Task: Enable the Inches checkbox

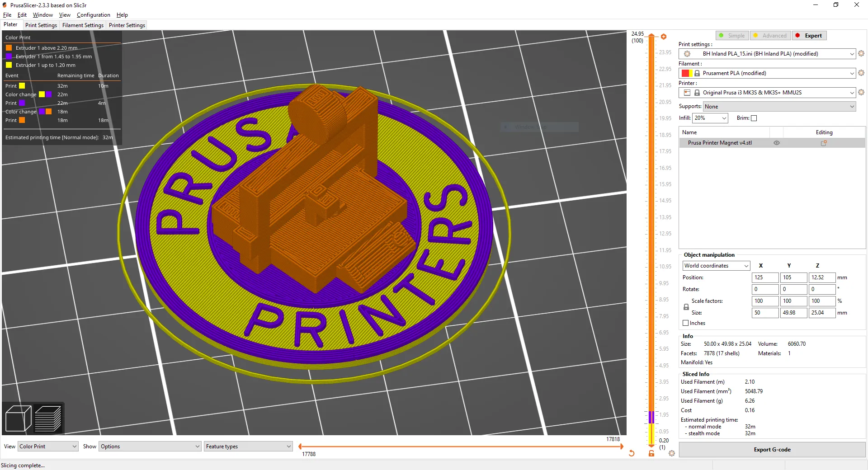Action: (685, 323)
